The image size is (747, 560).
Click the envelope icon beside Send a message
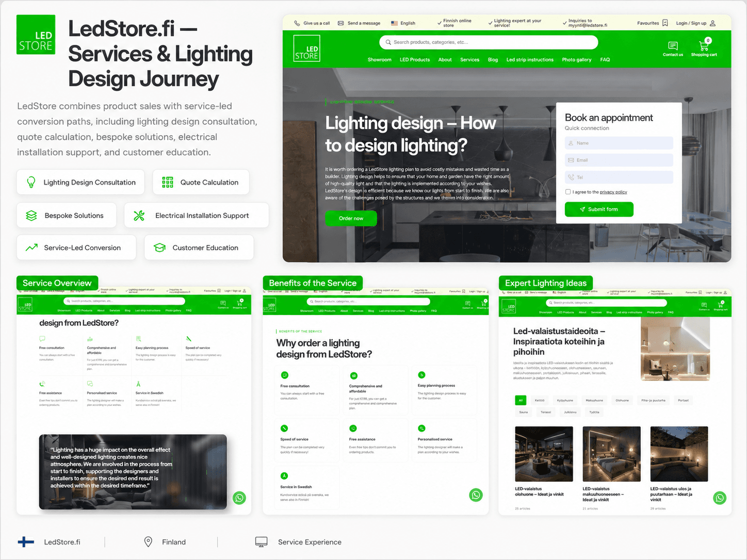tap(340, 23)
